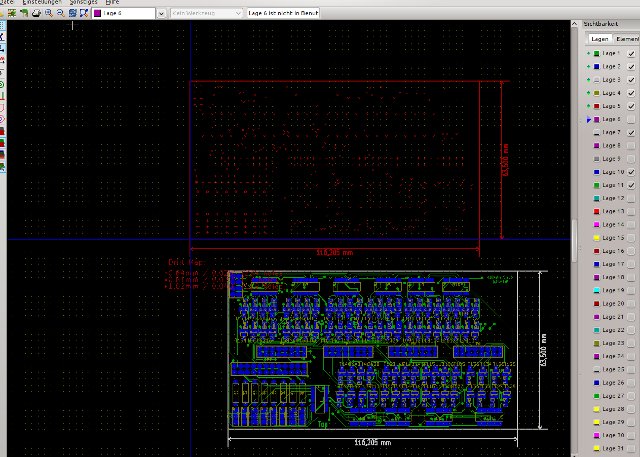This screenshot has height=457, width=640.
Task: Switch to the Elemente tab
Action: [x=627, y=39]
